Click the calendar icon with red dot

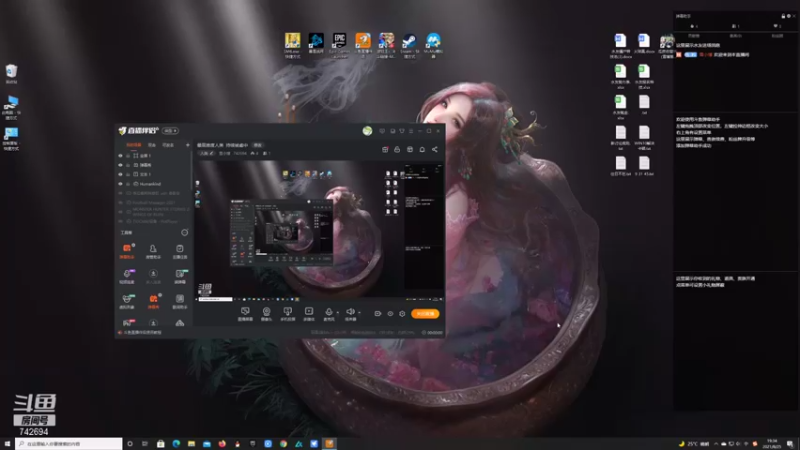(385, 149)
